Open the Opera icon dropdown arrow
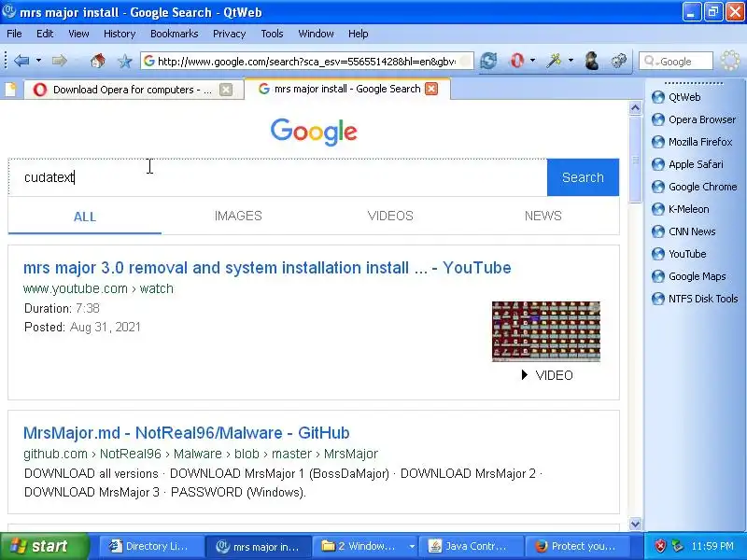The width and height of the screenshot is (747, 560). pyautogui.click(x=532, y=61)
